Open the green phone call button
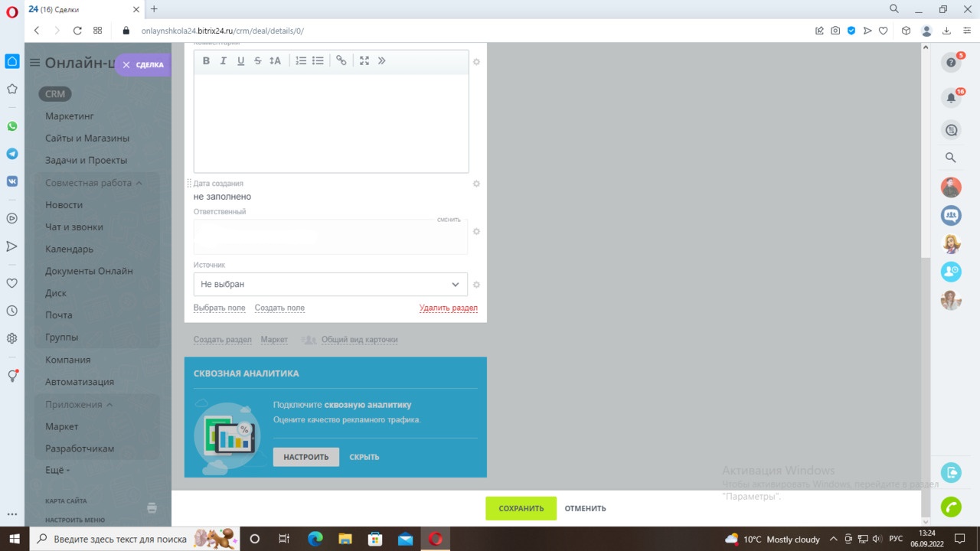 click(951, 507)
